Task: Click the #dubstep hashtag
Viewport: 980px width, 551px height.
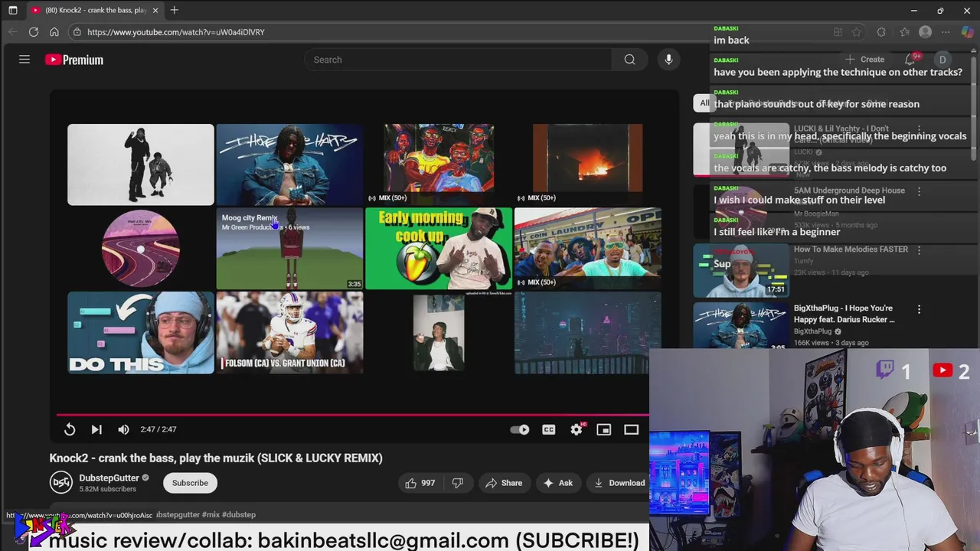Action: click(238, 515)
